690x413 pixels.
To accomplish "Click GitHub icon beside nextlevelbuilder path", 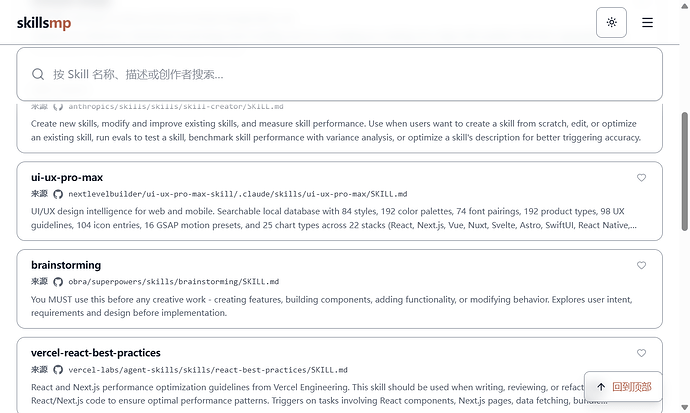I will (x=58, y=194).
